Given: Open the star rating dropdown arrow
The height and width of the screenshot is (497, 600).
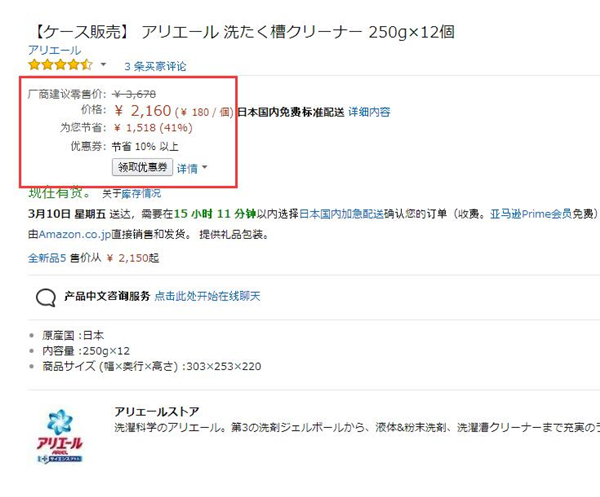Looking at the screenshot, I should [103, 64].
